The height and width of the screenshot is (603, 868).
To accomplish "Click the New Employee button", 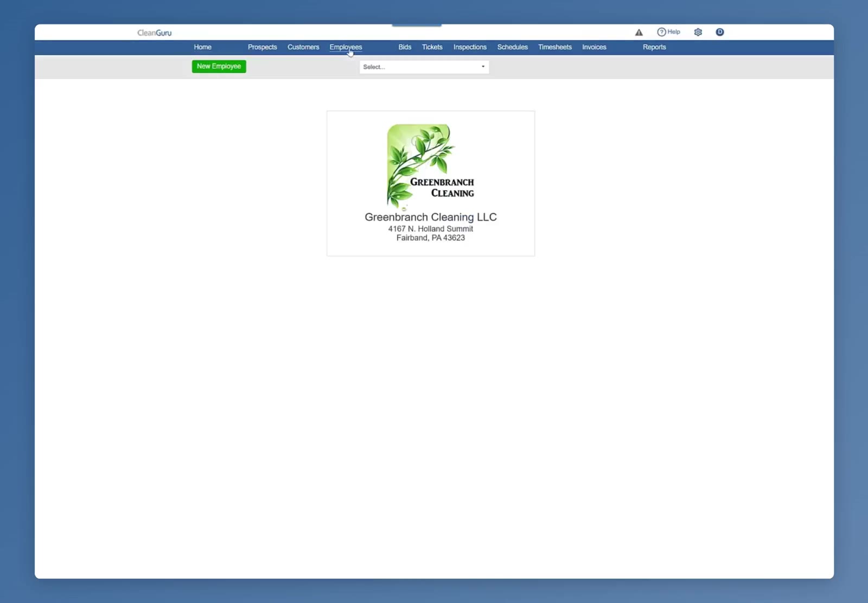I will coord(219,66).
